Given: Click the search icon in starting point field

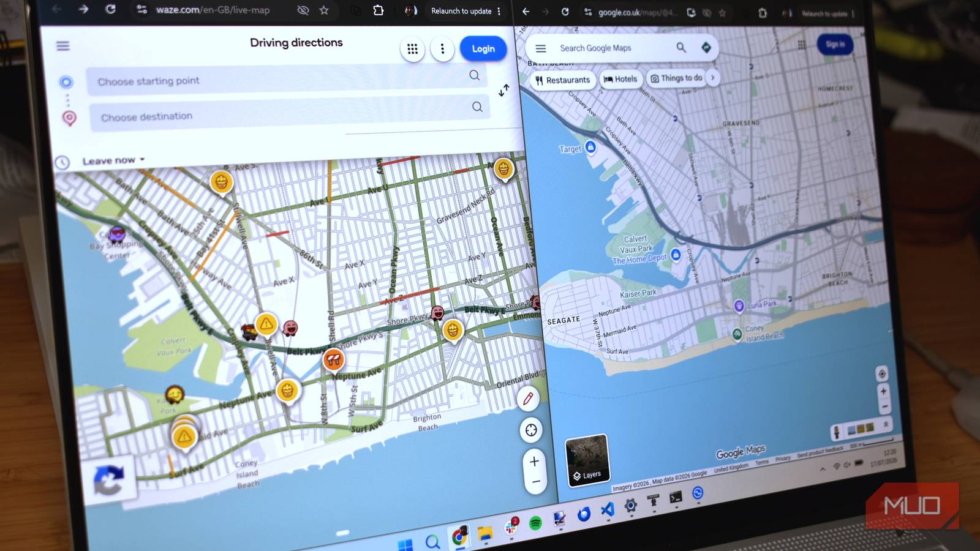Looking at the screenshot, I should 474,75.
